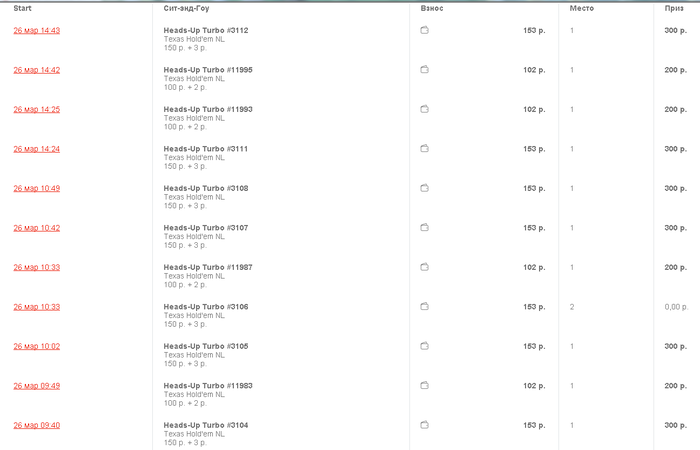Sort by the Взнос column header
700x450 pixels.
pyautogui.click(x=432, y=8)
